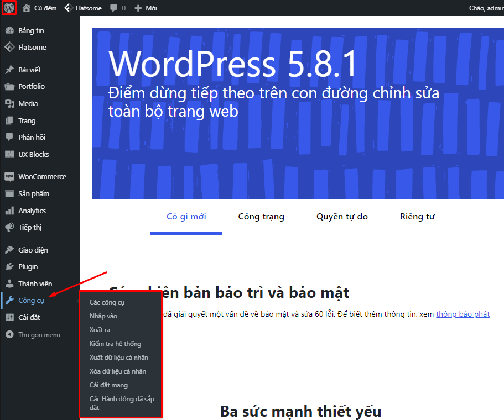Click the Thành viên user icon
Viewport: 504px width, 420px height.
[9, 283]
